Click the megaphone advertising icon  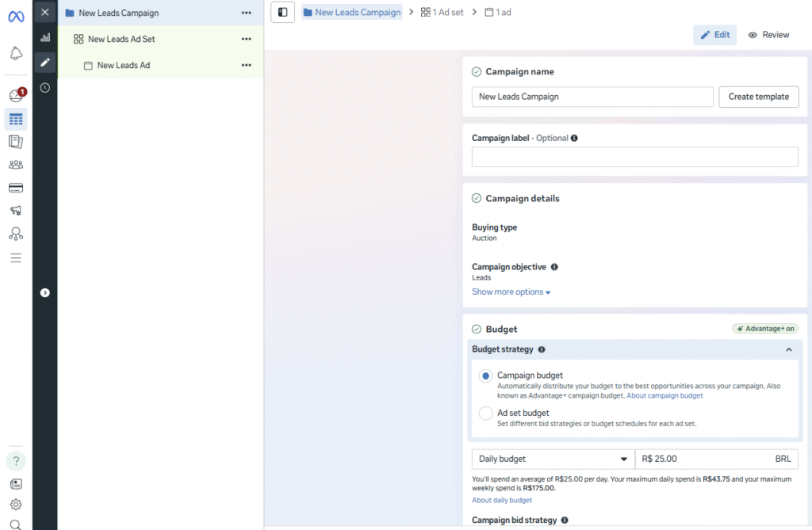pyautogui.click(x=16, y=211)
